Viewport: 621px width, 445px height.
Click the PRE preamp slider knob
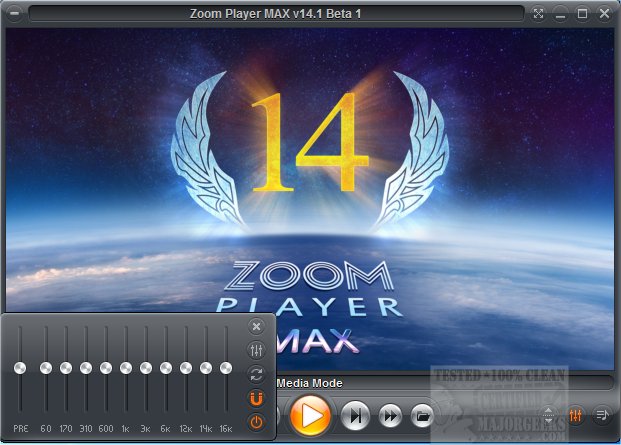click(x=19, y=368)
